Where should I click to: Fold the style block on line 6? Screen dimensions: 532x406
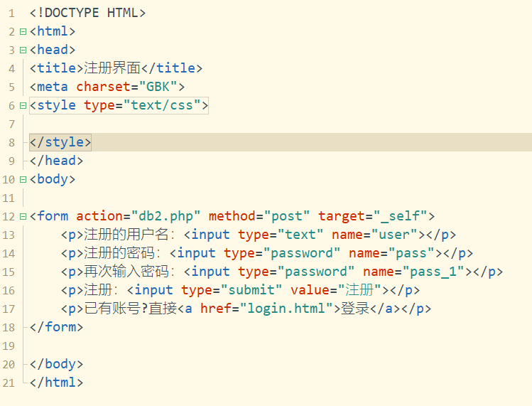pos(23,105)
